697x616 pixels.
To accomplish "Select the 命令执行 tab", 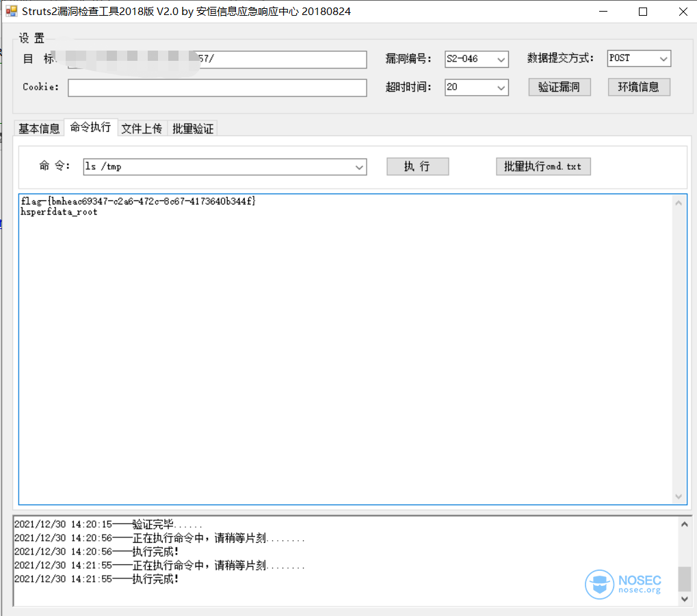I will point(91,127).
